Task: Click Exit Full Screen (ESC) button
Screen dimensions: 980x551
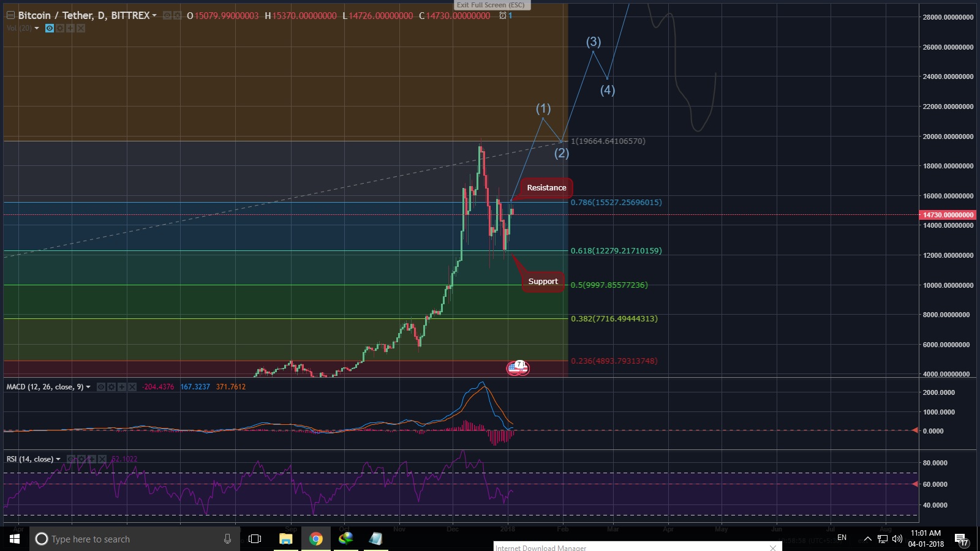Action: [x=492, y=5]
